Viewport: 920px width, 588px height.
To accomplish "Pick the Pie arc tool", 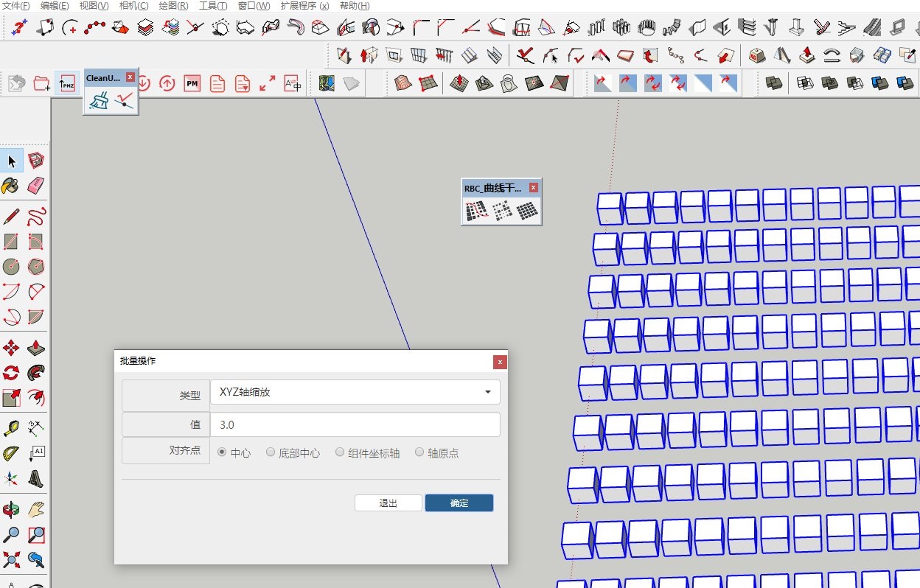I will (x=36, y=317).
